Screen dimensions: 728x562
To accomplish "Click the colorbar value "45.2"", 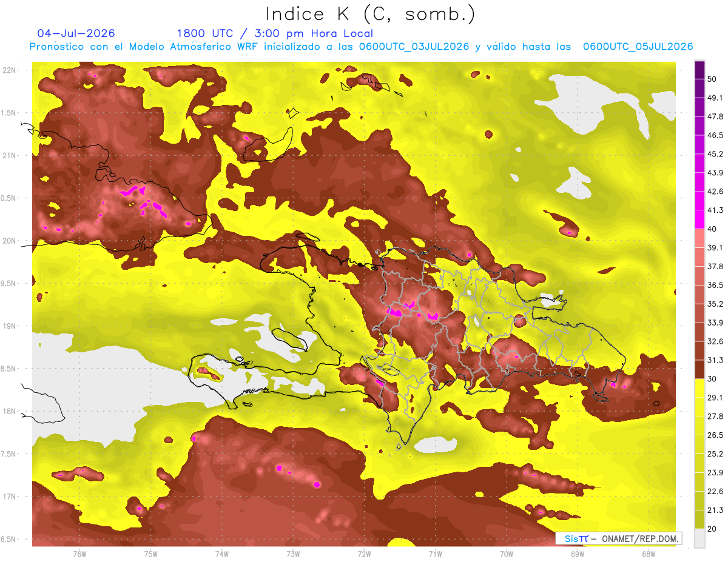I will [714, 154].
